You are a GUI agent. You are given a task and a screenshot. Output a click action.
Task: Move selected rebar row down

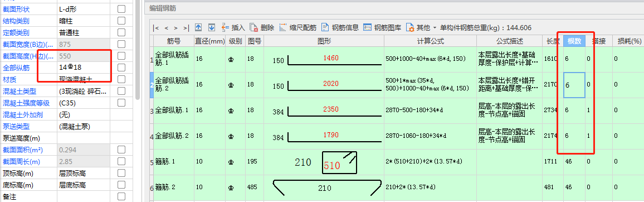212,27
